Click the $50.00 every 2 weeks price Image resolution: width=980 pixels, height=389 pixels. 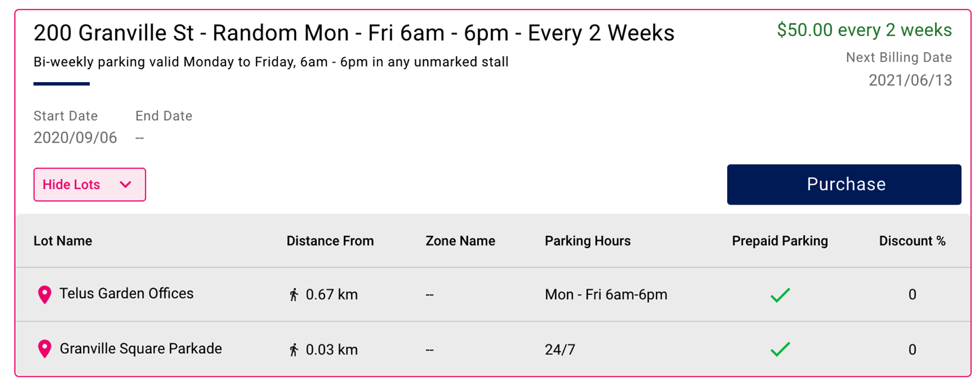[864, 30]
